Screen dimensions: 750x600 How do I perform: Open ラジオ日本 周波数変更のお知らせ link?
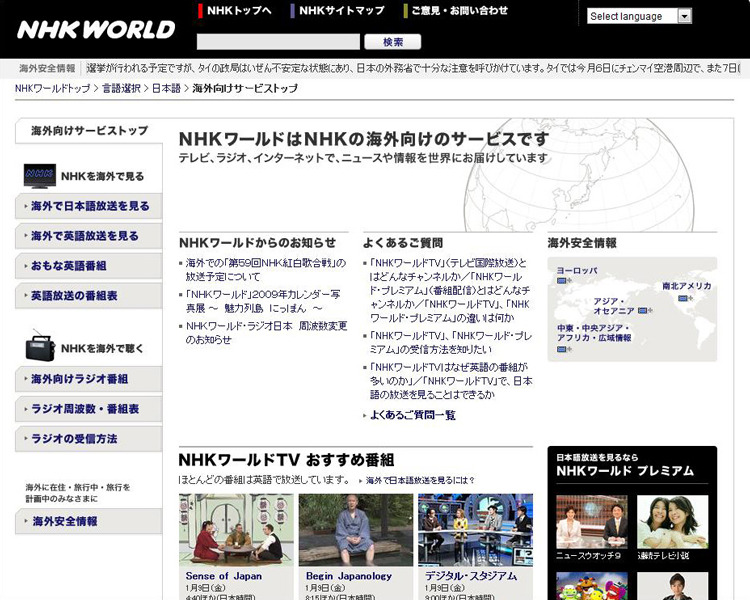[266, 333]
